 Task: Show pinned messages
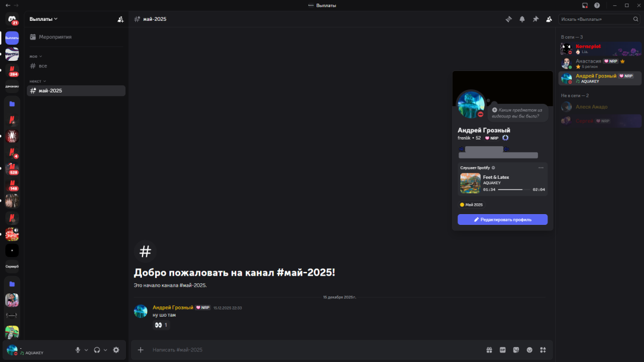pos(535,19)
